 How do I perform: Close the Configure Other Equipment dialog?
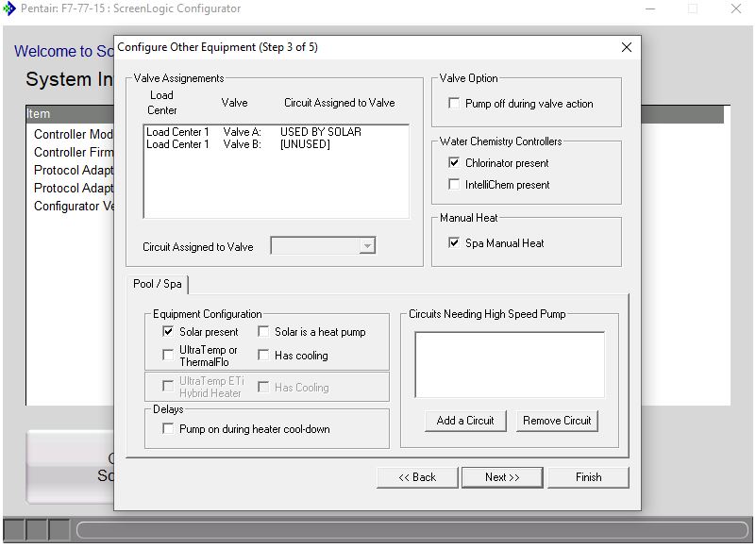(627, 47)
